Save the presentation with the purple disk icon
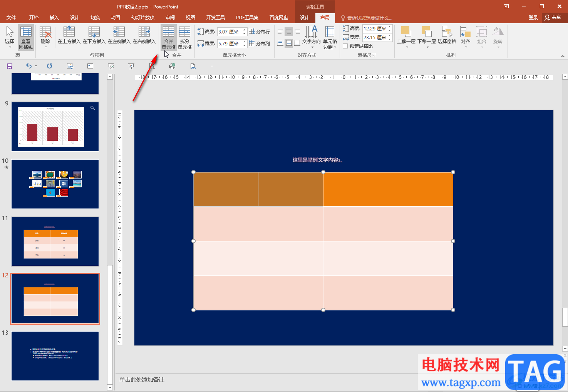The image size is (568, 392). [10, 66]
